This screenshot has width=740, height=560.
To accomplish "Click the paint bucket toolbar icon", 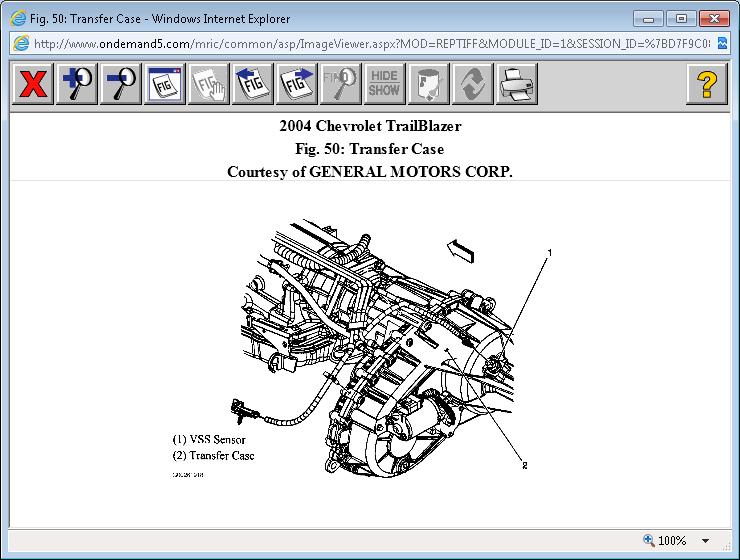I will point(429,84).
